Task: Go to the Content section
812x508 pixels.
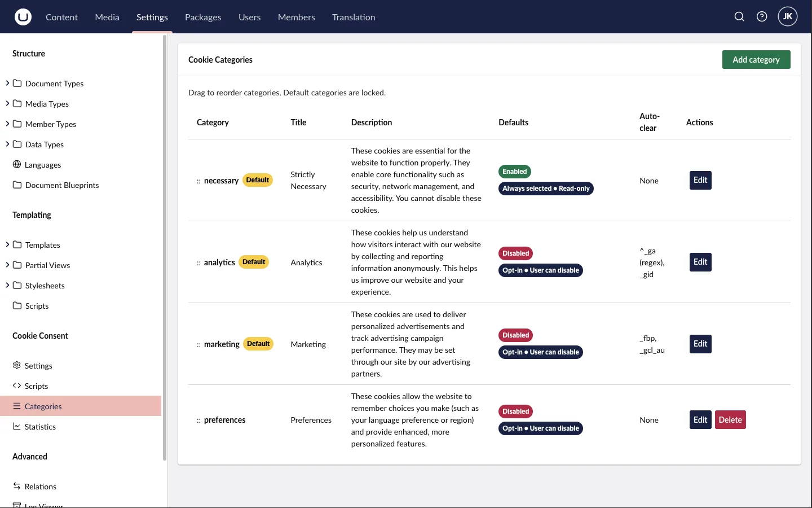Action: pyautogui.click(x=61, y=17)
